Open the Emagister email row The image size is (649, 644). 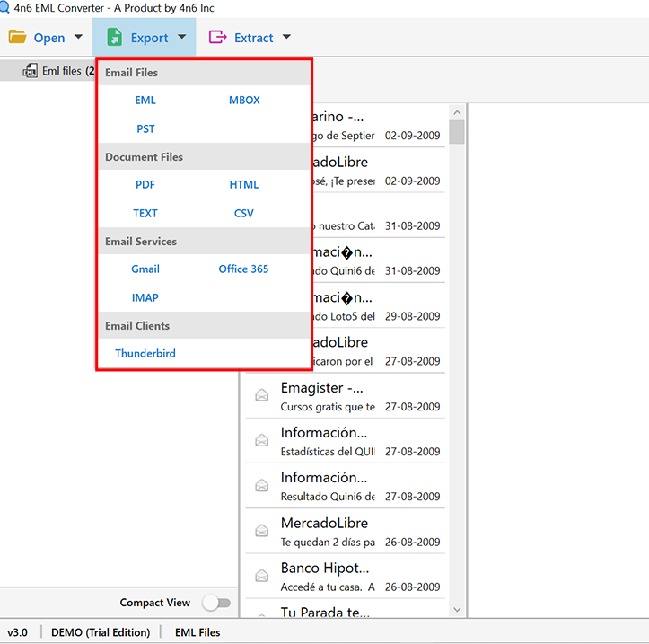pos(346,396)
